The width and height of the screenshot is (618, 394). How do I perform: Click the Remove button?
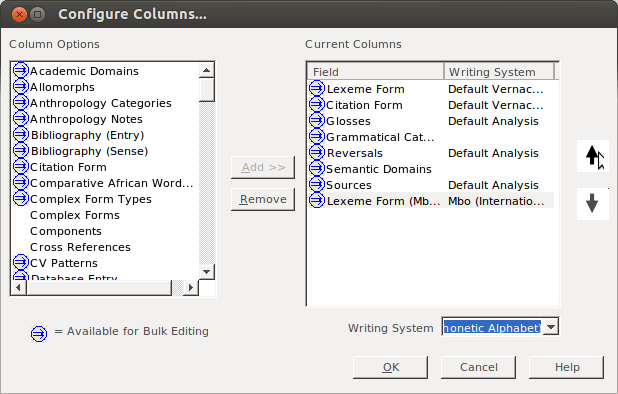tap(263, 199)
